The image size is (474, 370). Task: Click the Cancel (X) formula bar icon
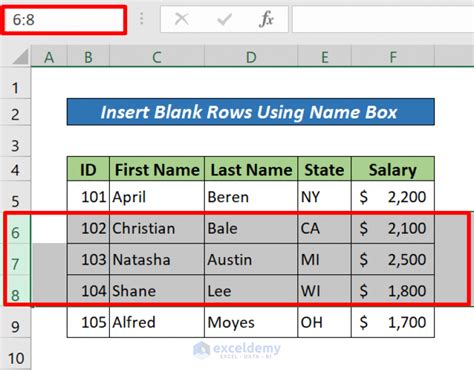click(182, 19)
